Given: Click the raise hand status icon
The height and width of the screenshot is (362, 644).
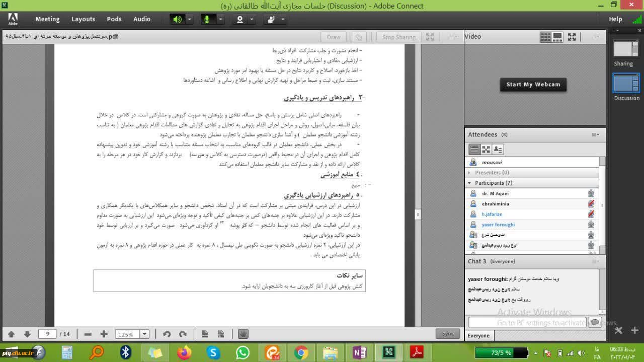Looking at the screenshot, I should (271, 19).
